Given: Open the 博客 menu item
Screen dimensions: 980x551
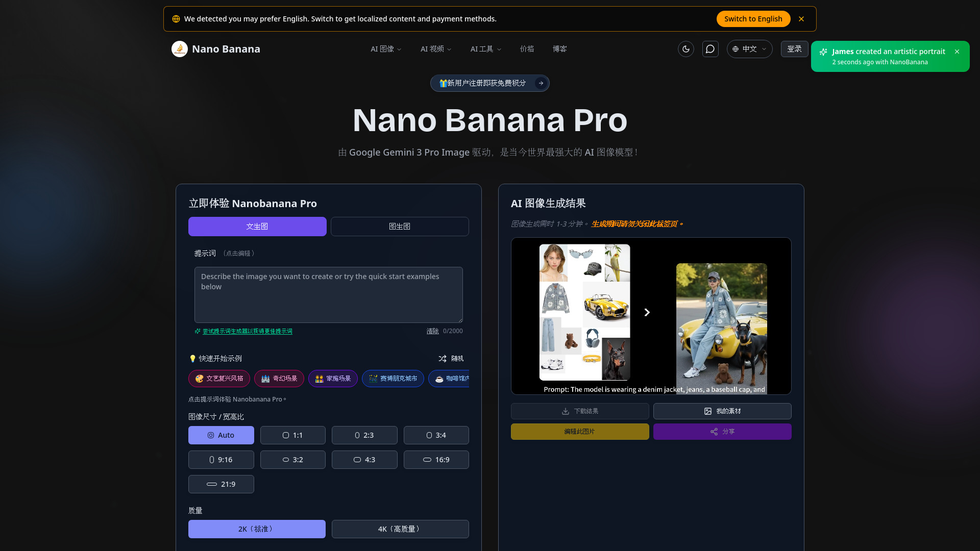Looking at the screenshot, I should coord(559,49).
